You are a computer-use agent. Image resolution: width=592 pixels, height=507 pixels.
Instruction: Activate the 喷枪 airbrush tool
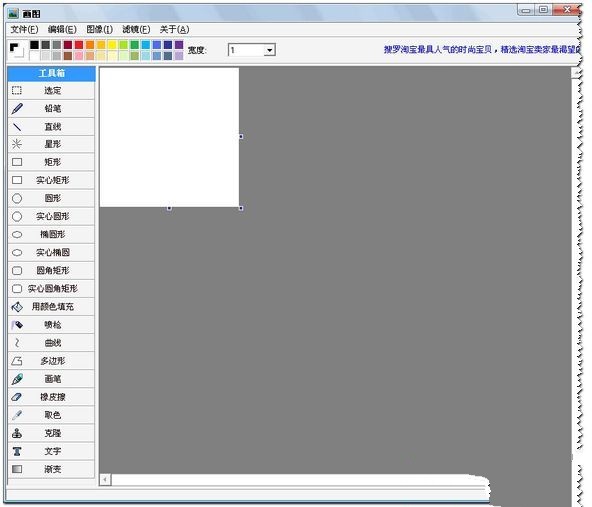(51, 325)
